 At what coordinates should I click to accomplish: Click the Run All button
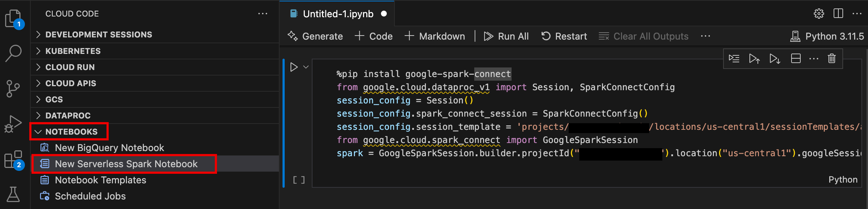pyautogui.click(x=506, y=36)
